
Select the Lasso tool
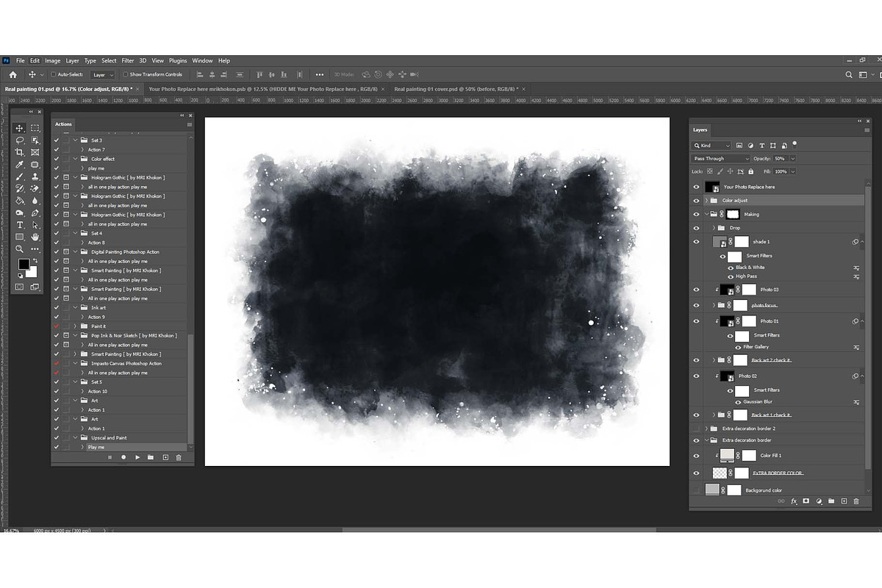coord(20,140)
